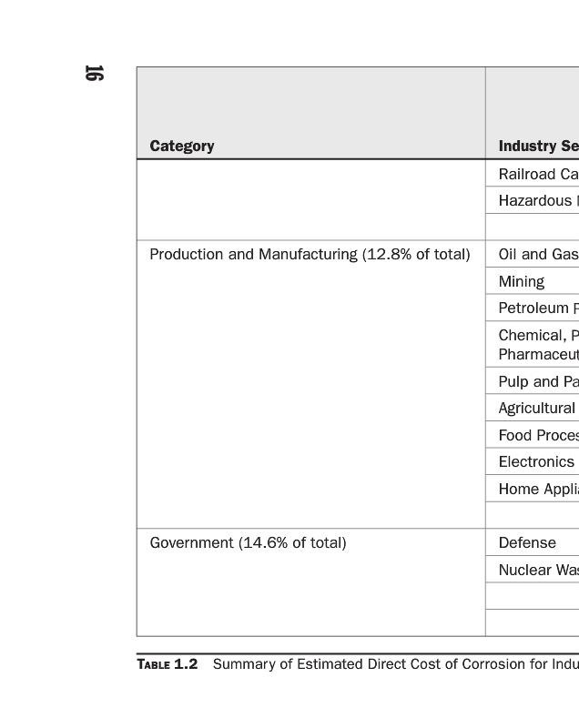Image resolution: width=579 pixels, height=728 pixels.
Task: Select the Category column header
Action: click(182, 147)
